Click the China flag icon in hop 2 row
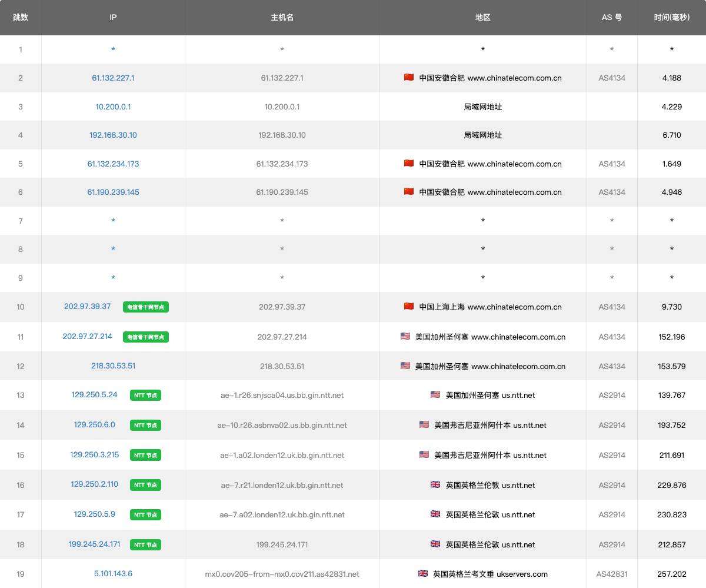This screenshot has width=706, height=588. click(409, 78)
